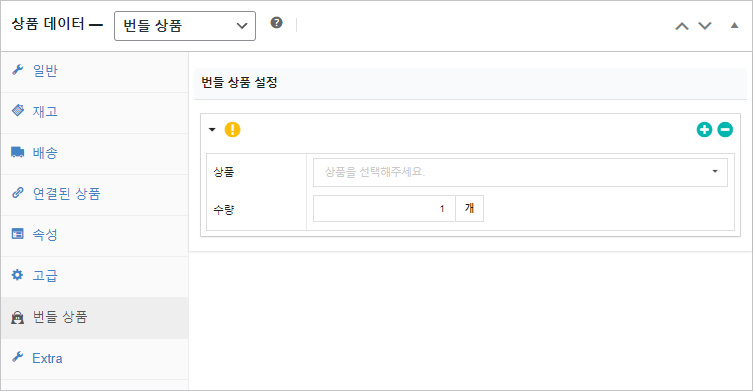Click the shopping bag icon beside 번들 상품
The width and height of the screenshot is (753, 391).
pyautogui.click(x=18, y=317)
